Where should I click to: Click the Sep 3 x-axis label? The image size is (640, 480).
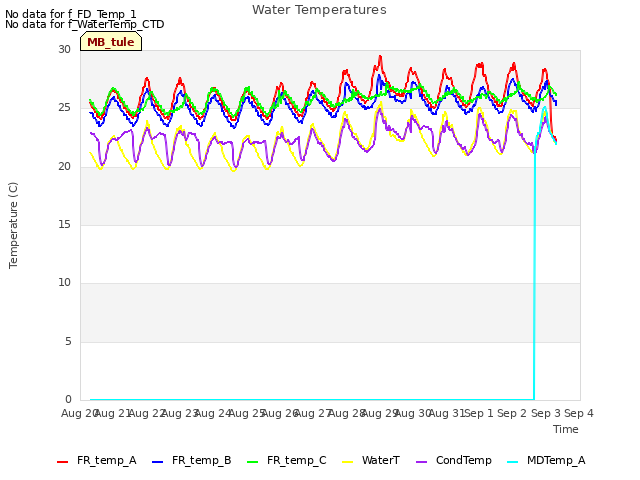pyautogui.click(x=546, y=413)
